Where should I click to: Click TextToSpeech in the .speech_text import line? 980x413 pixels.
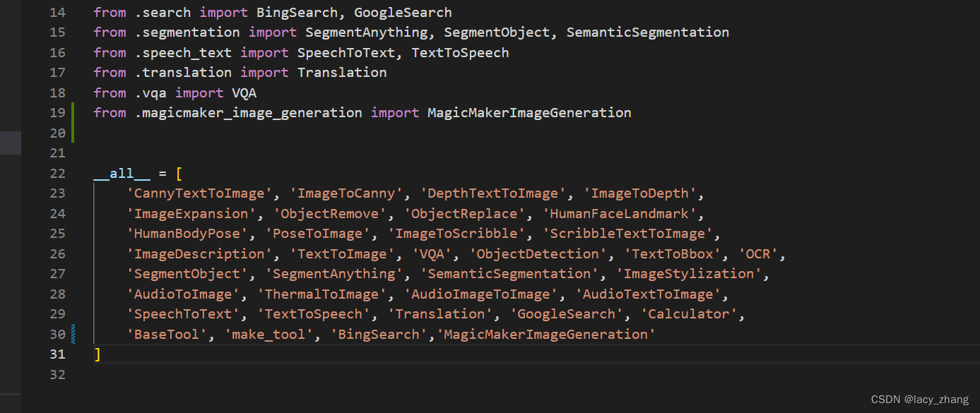click(x=460, y=53)
